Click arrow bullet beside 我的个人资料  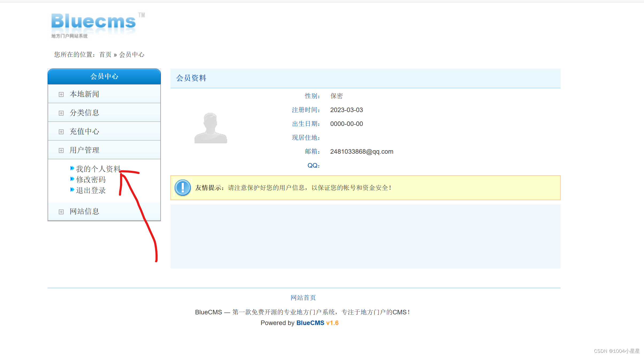pyautogui.click(x=72, y=168)
